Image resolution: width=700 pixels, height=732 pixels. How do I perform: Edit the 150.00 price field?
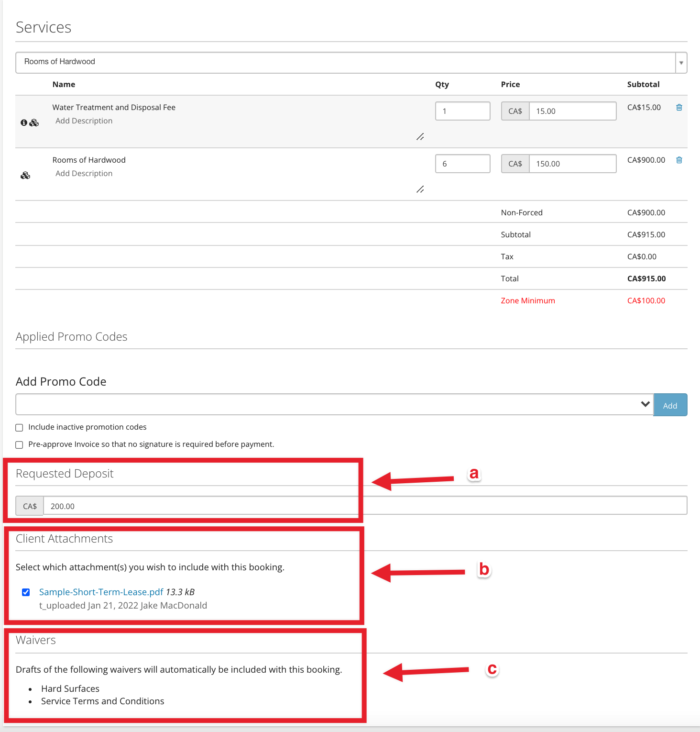[572, 164]
